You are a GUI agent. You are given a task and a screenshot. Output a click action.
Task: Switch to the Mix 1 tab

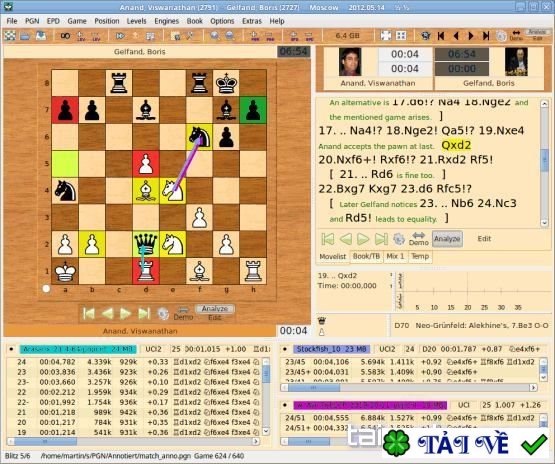395,256
